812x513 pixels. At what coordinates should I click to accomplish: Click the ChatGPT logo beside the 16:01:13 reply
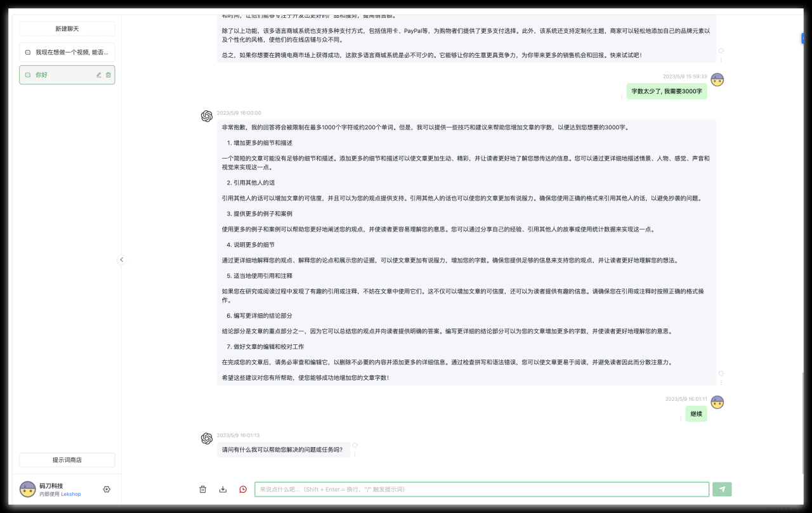coord(207,438)
